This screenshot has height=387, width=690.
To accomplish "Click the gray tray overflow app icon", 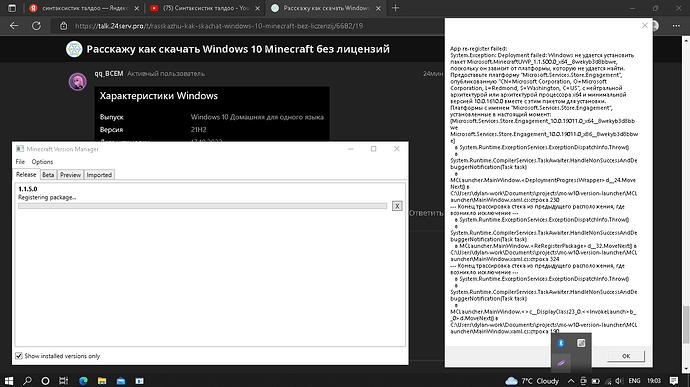I will tap(581, 343).
